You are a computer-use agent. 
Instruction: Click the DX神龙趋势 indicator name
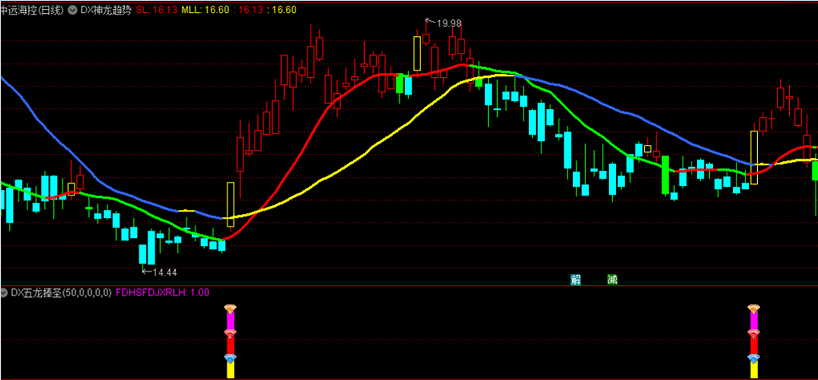tap(106, 9)
